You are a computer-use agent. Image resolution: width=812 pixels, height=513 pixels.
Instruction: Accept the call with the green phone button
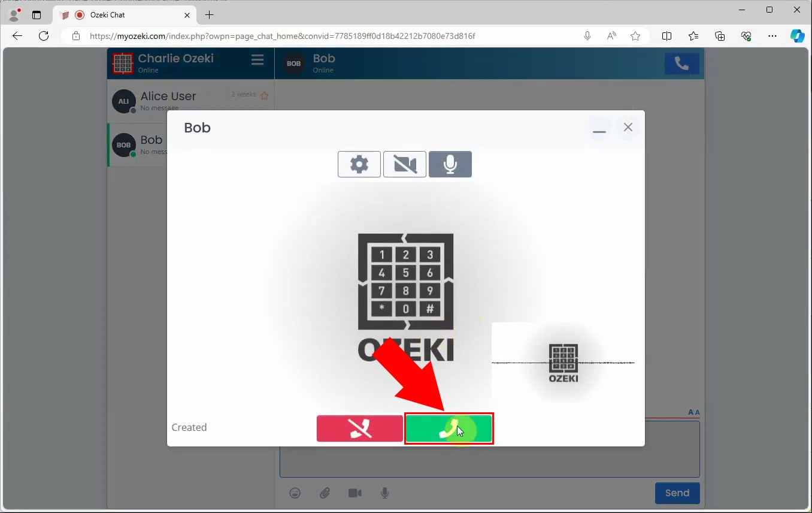(x=449, y=428)
